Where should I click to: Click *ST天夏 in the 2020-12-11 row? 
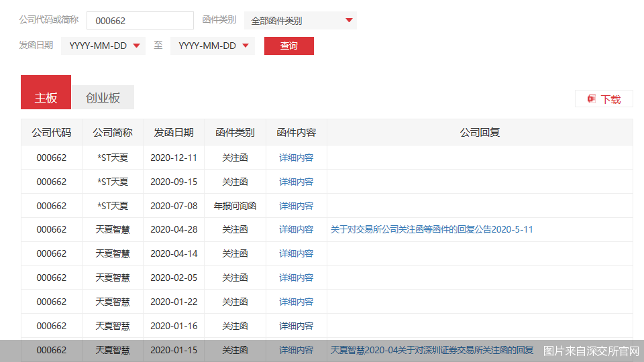point(113,158)
